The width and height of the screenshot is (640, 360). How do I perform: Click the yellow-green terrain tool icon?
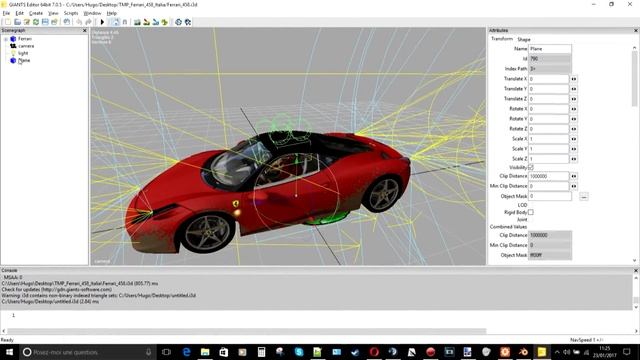[164, 22]
